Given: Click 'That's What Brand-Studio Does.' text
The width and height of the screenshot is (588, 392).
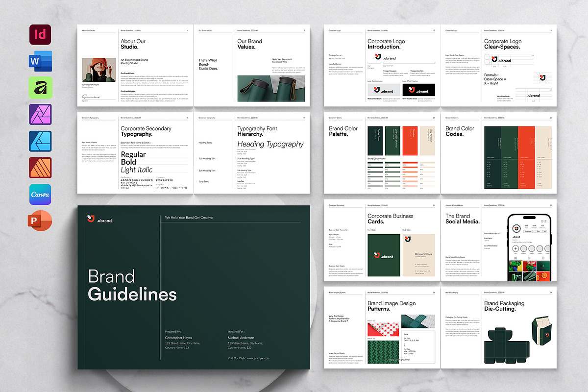Looking at the screenshot, I should pyautogui.click(x=208, y=64).
